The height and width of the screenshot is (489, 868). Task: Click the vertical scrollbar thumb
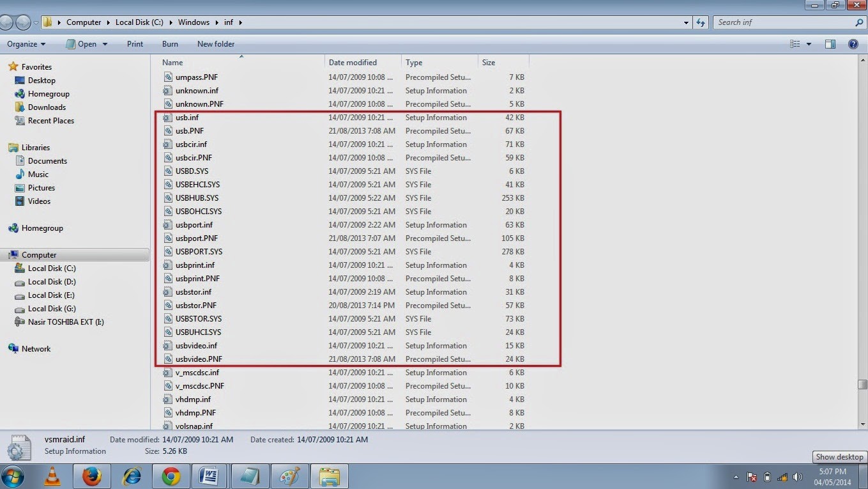[863, 384]
